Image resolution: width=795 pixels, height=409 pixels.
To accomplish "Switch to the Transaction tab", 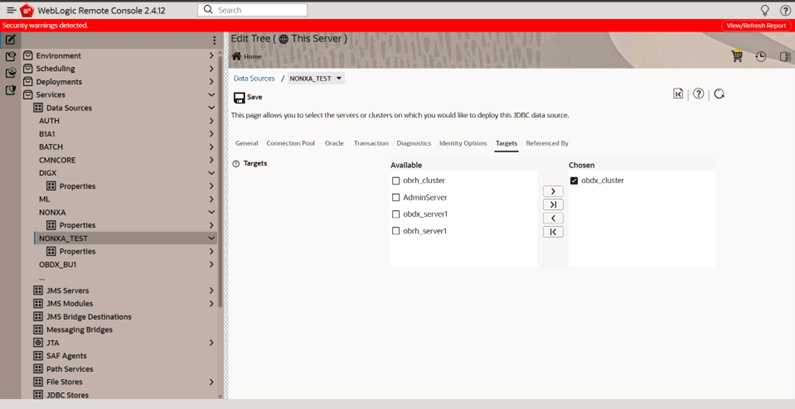I will point(371,143).
